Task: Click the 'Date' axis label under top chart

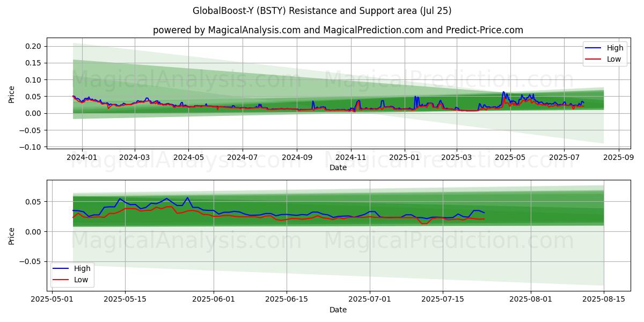Action: (338, 167)
